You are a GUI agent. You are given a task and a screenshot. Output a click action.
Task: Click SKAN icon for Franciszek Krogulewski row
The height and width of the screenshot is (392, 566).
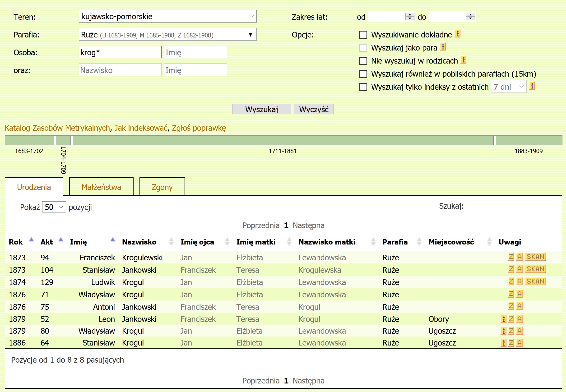pyautogui.click(x=536, y=257)
